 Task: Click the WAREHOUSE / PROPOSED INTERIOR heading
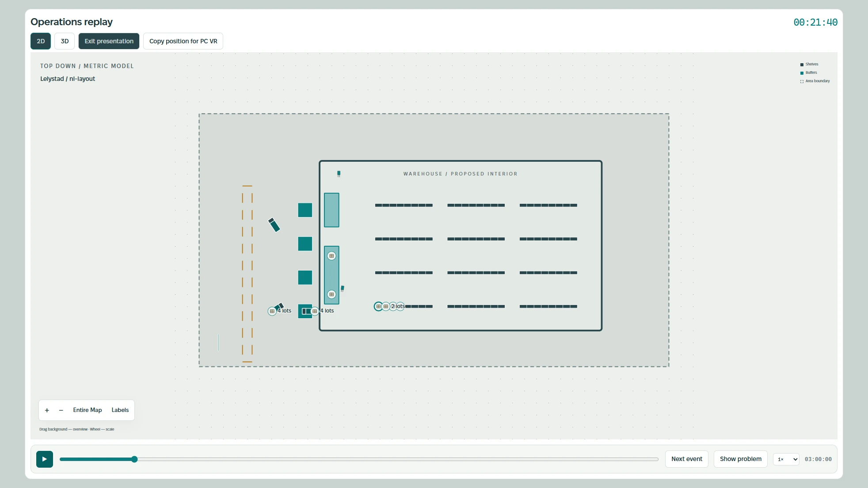tap(460, 174)
